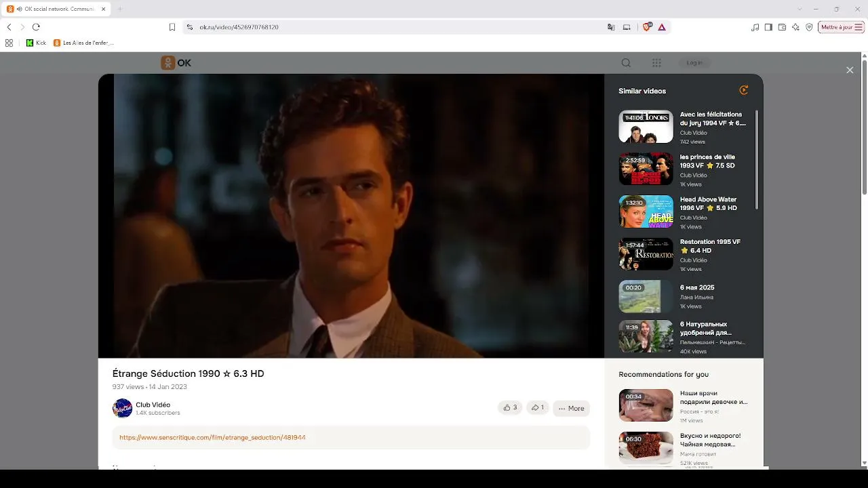Open the bookmarks apps grid icon
This screenshot has width=868, height=488.
pyautogui.click(x=9, y=43)
